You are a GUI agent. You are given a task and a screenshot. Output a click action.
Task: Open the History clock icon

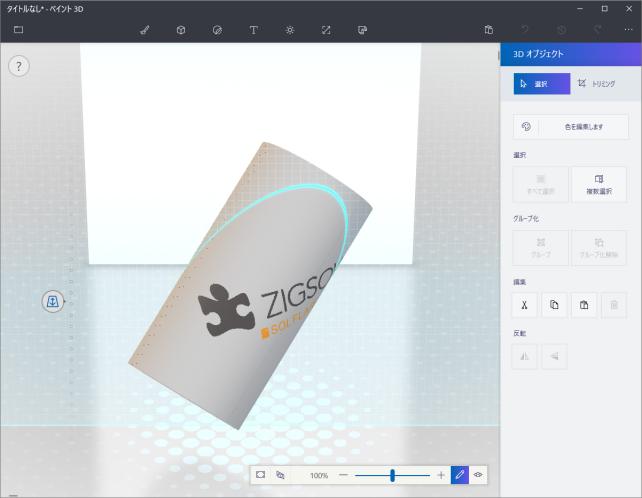pyautogui.click(x=561, y=29)
